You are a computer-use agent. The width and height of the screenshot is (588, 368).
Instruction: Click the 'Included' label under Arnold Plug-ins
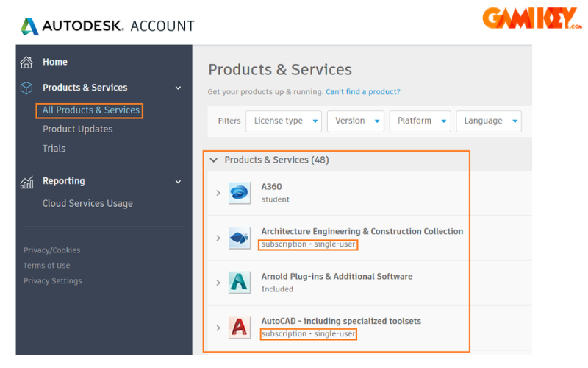coord(278,289)
